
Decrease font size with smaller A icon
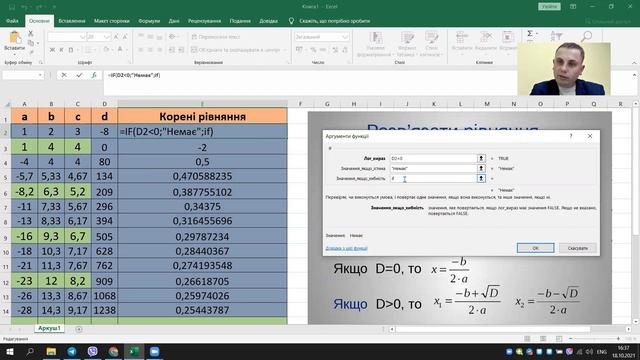125,37
